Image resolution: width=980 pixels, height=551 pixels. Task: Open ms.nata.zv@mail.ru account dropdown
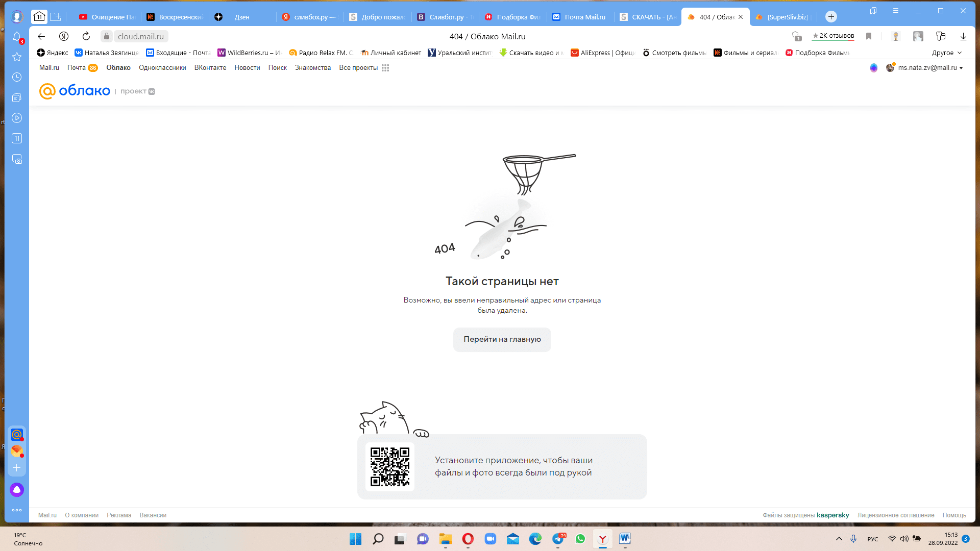(x=930, y=67)
